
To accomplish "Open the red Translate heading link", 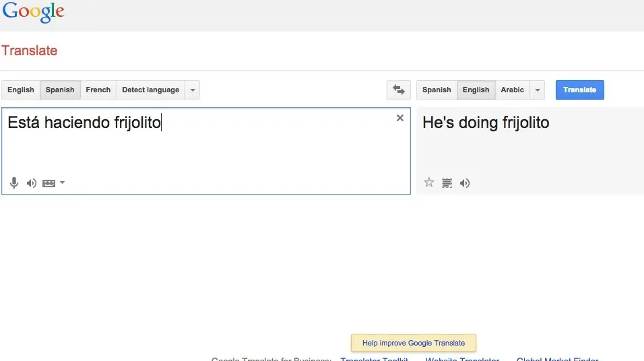I will click(30, 51).
